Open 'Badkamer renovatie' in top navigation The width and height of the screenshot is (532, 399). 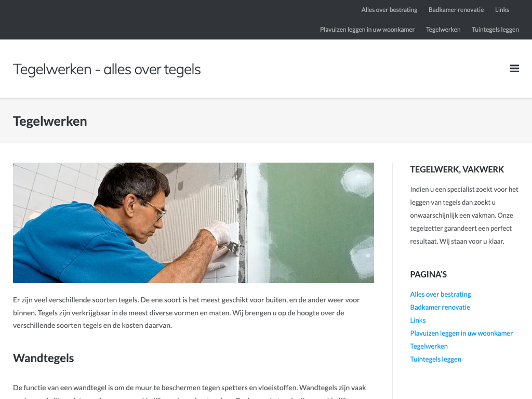tap(456, 10)
